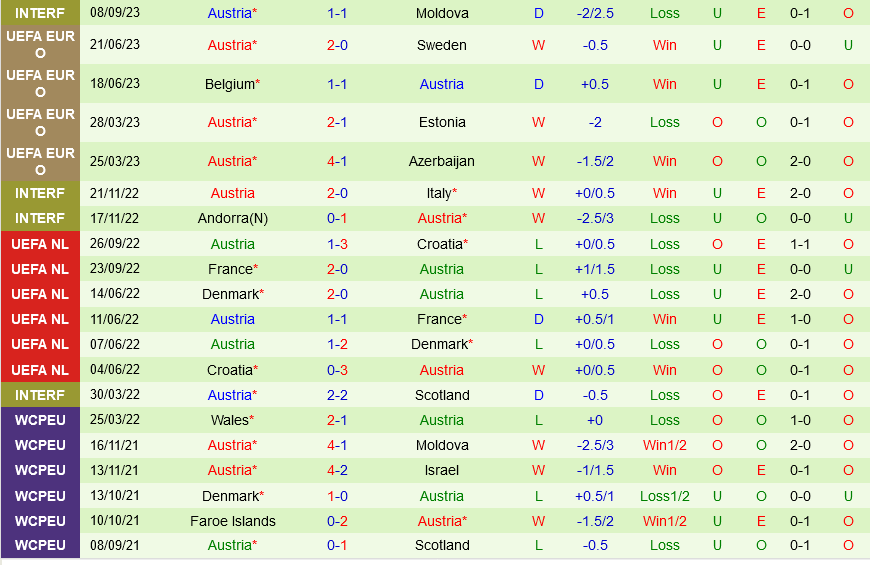The height and width of the screenshot is (565, 870).
Task: Click the 0-3 score of Croatia match
Action: [x=337, y=370]
